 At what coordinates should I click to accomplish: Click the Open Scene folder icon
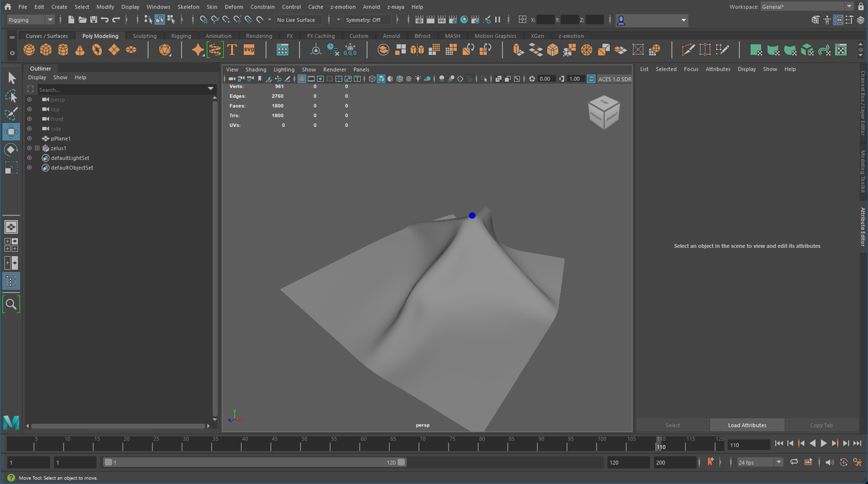pos(82,20)
